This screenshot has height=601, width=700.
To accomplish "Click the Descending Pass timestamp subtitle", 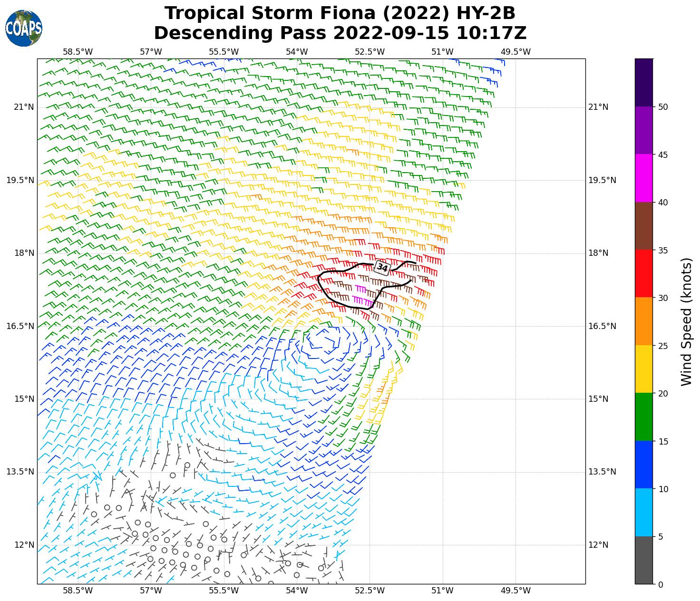I will click(x=340, y=33).
